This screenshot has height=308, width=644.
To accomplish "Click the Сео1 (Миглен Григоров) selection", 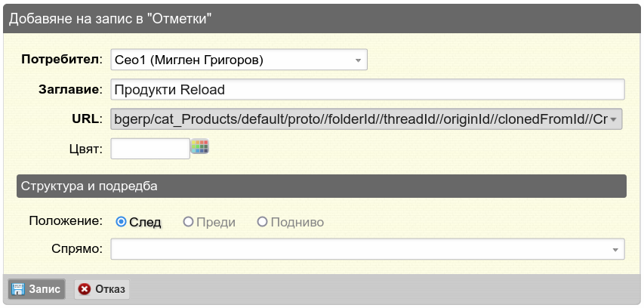I will [x=189, y=60].
